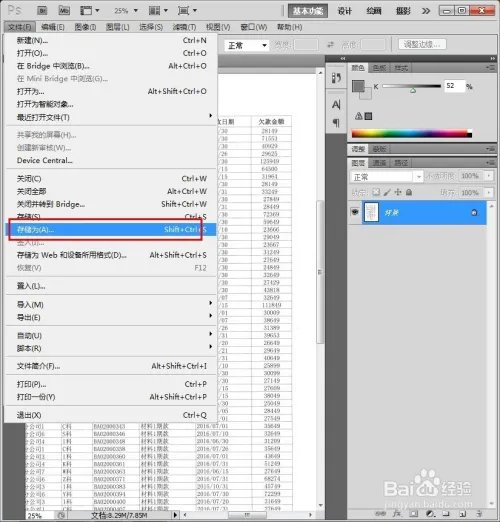Select the background color square
This screenshot has height=522, width=500.
tap(367, 95)
